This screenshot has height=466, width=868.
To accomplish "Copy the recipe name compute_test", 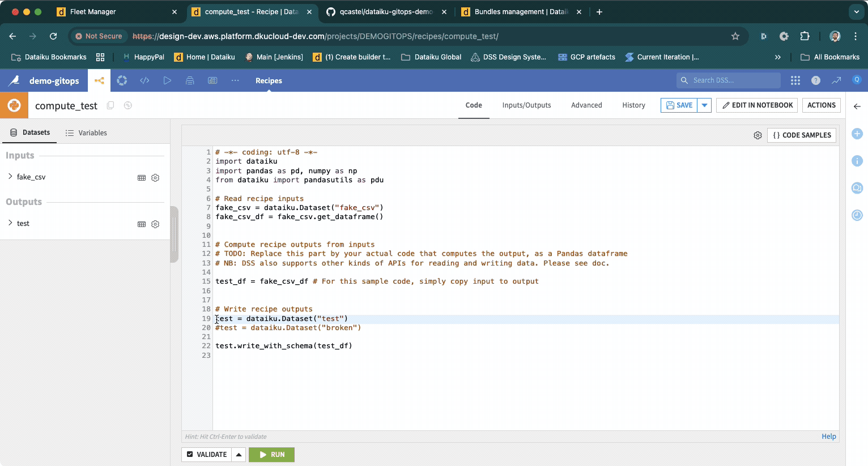I will [x=110, y=105].
